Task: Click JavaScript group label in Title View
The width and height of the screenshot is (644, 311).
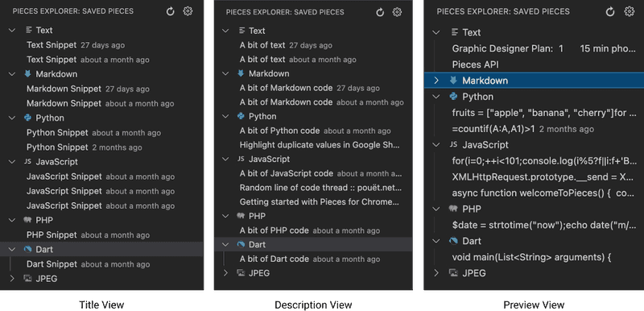Action: pos(56,162)
